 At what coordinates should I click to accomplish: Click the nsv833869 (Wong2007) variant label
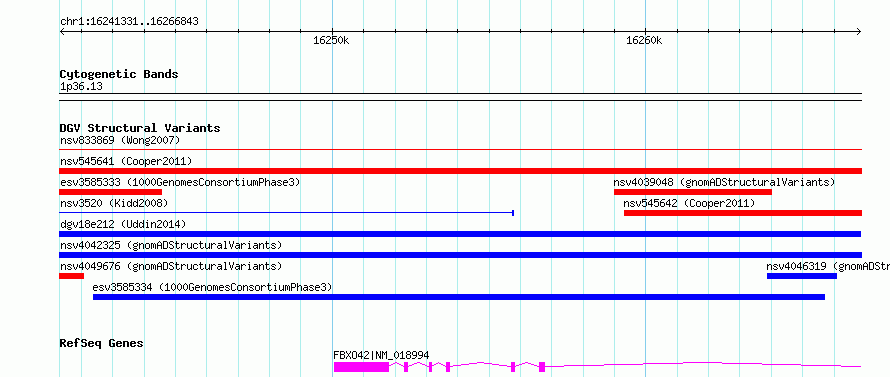tap(120, 140)
